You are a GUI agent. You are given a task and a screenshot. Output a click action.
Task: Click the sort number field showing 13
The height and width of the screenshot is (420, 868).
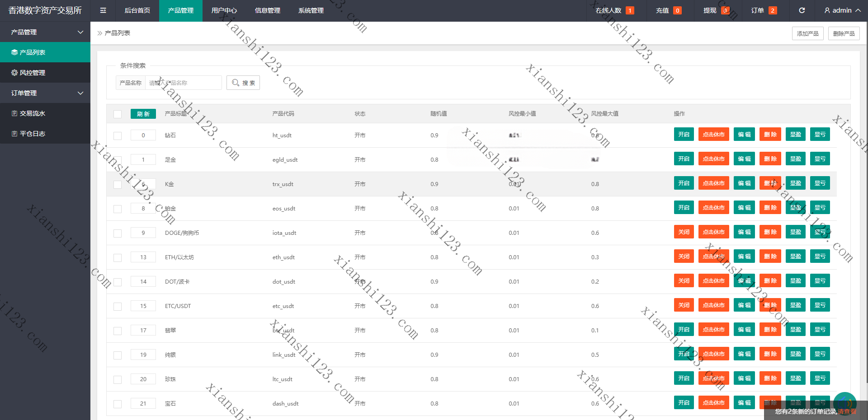pos(143,257)
